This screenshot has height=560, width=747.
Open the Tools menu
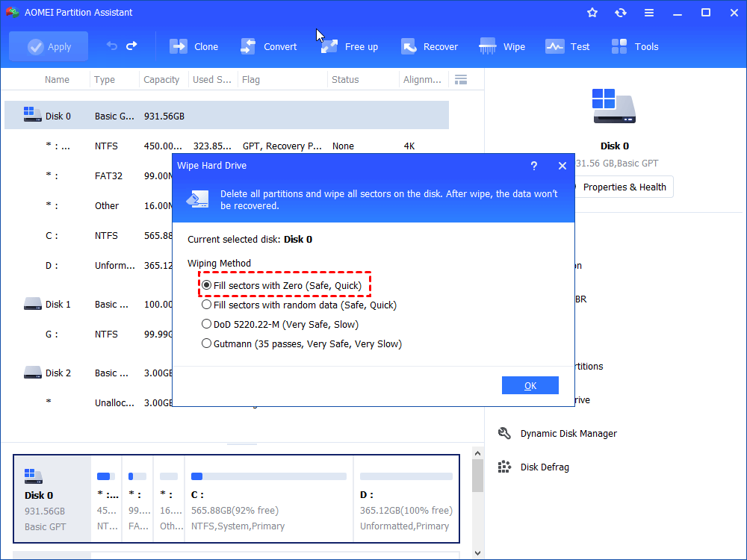coord(634,46)
